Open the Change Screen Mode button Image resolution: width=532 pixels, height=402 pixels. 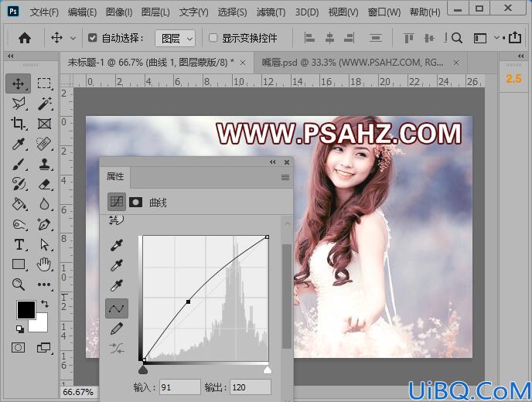click(x=43, y=347)
